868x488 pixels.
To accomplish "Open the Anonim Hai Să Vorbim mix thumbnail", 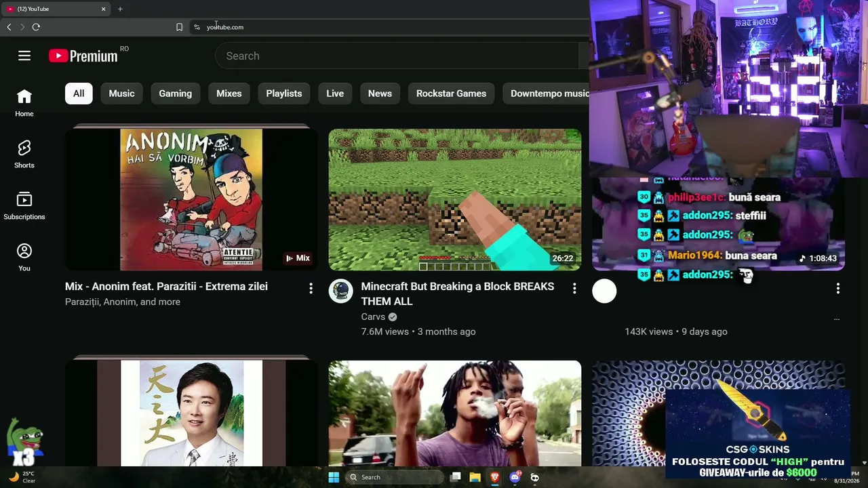I will pos(191,199).
